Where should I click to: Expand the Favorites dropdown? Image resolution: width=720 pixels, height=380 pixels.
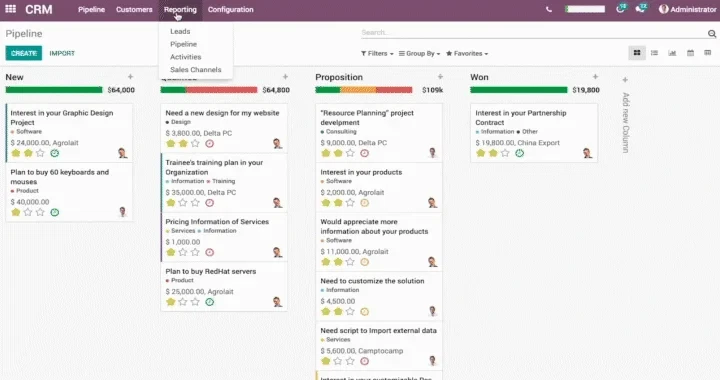click(x=467, y=54)
